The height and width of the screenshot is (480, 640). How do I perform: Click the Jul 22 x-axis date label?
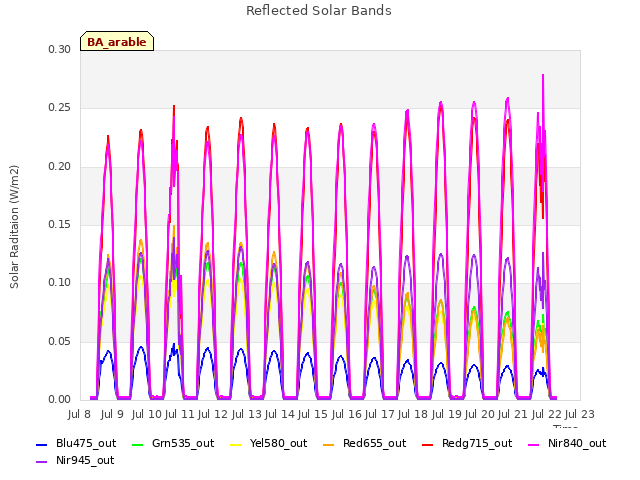(547, 414)
